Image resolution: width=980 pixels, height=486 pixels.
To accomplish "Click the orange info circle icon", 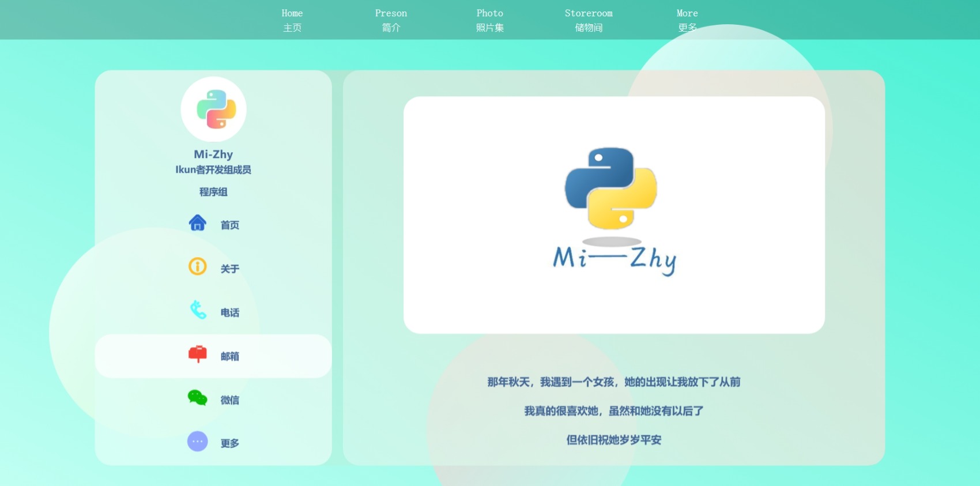I will (197, 266).
